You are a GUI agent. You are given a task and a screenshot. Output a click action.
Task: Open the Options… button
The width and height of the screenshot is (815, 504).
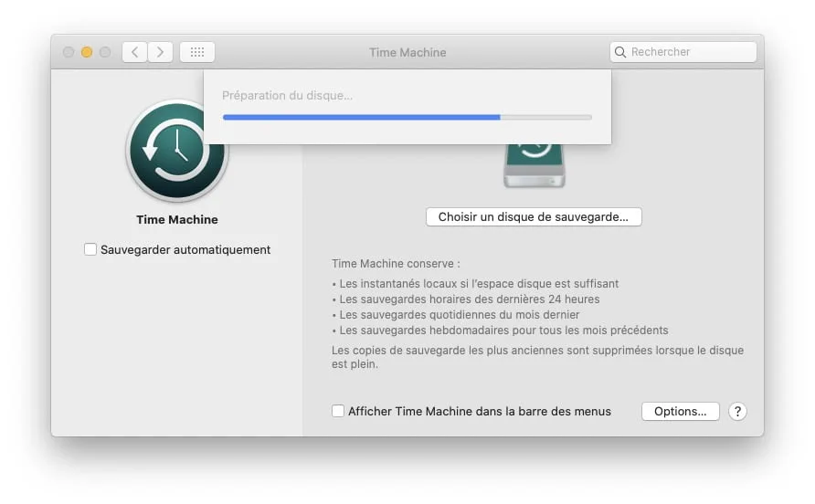[680, 412]
